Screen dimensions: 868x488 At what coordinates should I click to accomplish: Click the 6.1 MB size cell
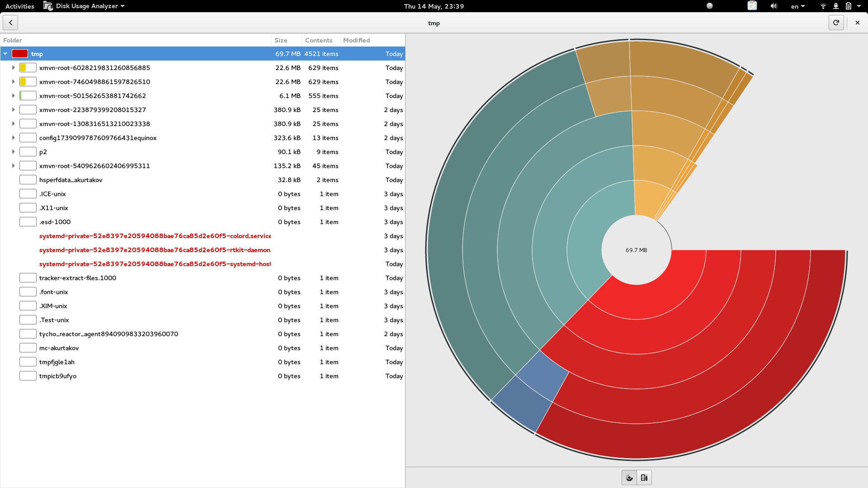(290, 96)
